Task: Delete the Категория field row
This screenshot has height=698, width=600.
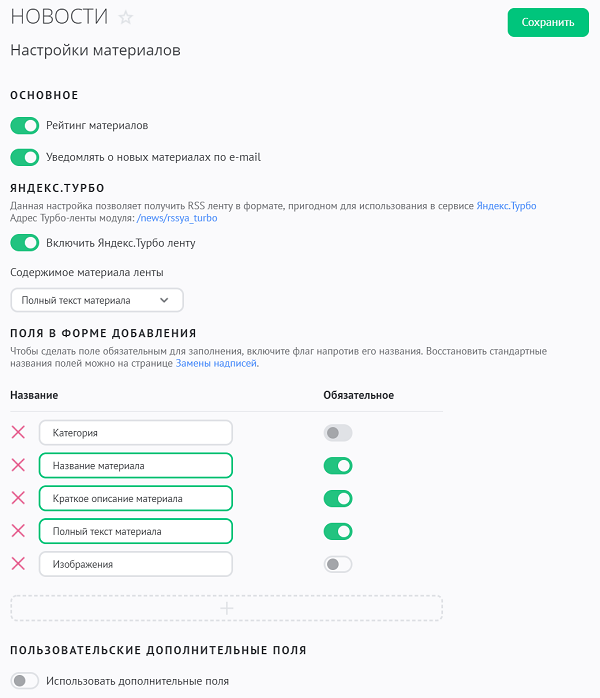Action: tap(18, 432)
